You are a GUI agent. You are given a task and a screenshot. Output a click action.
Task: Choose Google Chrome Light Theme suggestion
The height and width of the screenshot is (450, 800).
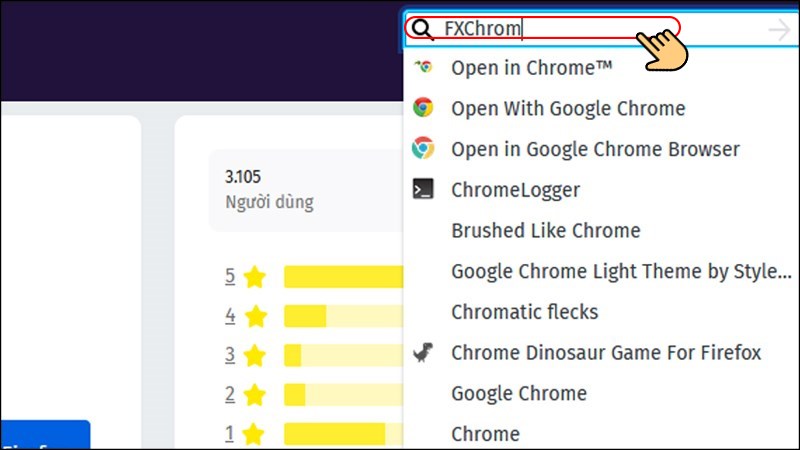[x=620, y=271]
